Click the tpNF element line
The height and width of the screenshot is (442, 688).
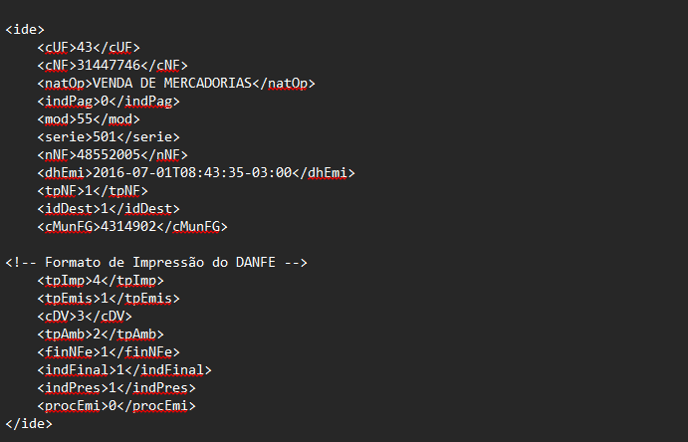93,191
